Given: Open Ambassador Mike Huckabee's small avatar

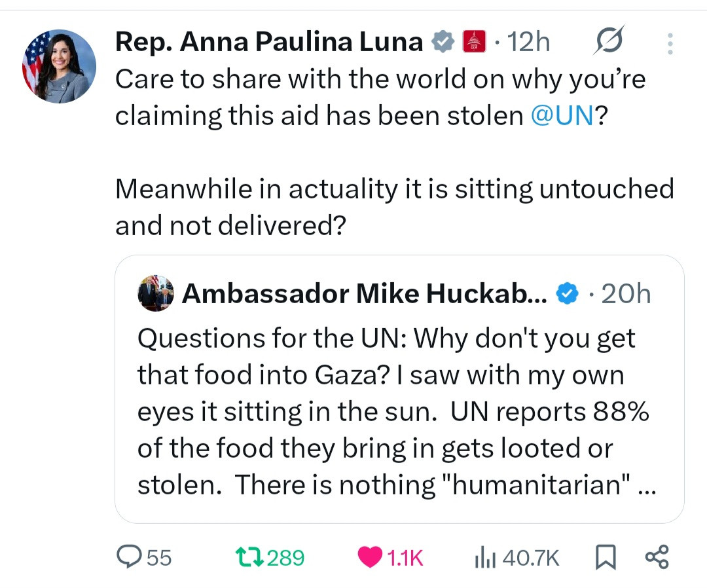Looking at the screenshot, I should tap(156, 293).
